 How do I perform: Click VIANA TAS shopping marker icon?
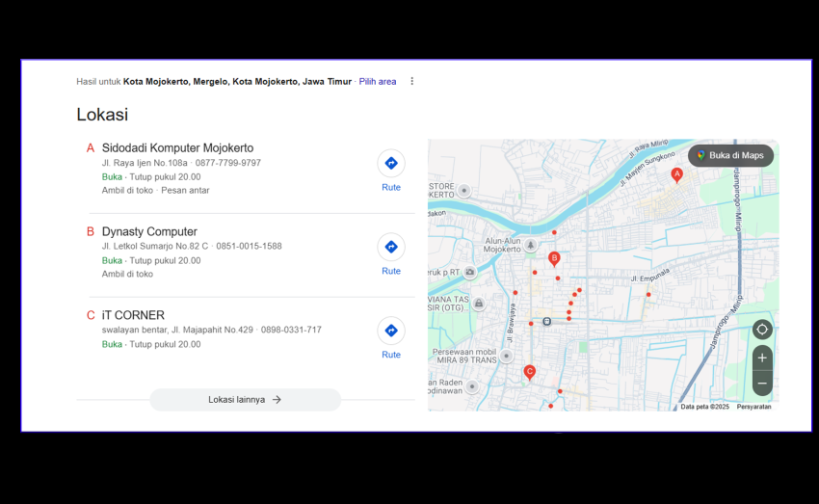(479, 303)
